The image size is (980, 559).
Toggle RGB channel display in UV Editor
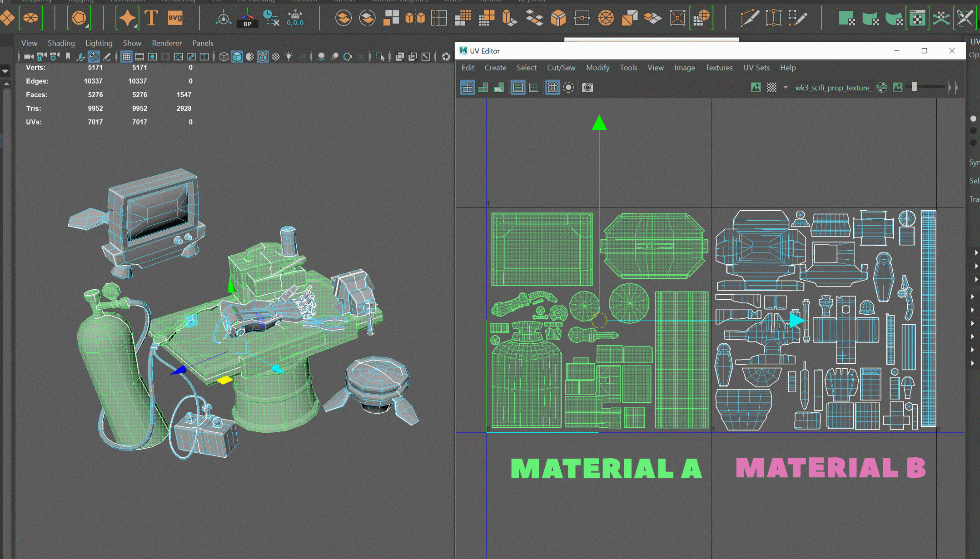point(882,87)
